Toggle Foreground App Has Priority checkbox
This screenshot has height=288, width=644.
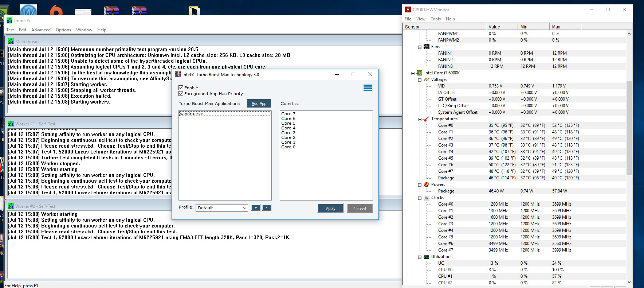point(181,94)
